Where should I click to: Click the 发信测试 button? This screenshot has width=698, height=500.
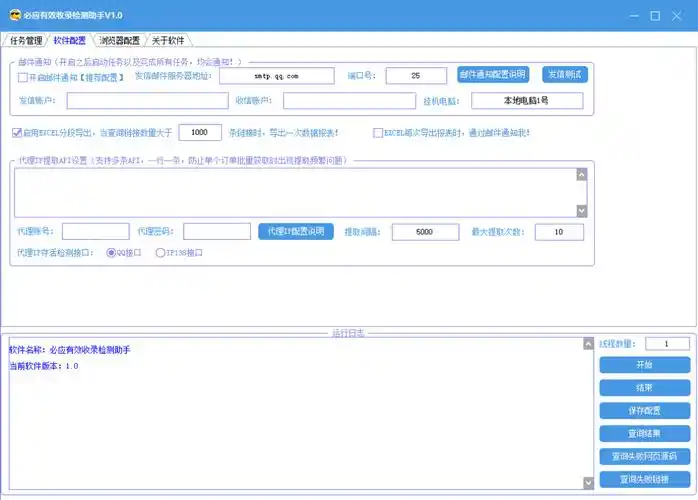click(564, 74)
